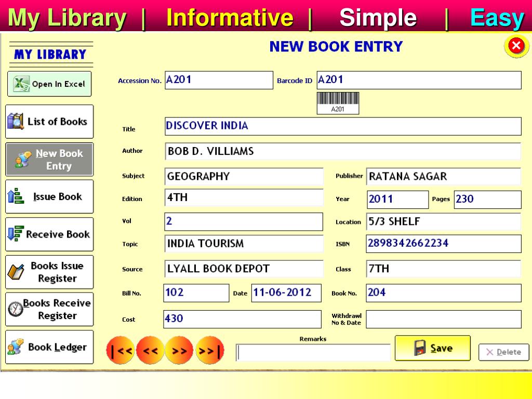The height and width of the screenshot is (399, 532).
Task: Click the floppy disk icon on Save
Action: pos(420,348)
